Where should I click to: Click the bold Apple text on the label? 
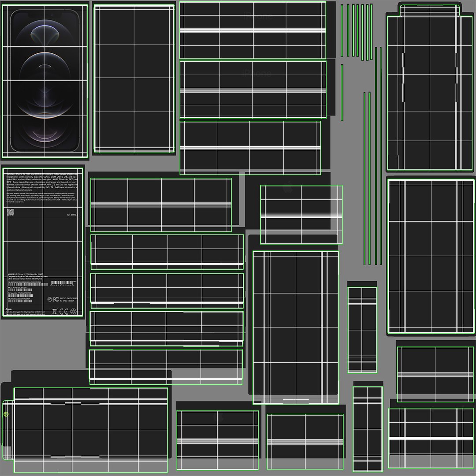pyautogui.click(x=8, y=309)
